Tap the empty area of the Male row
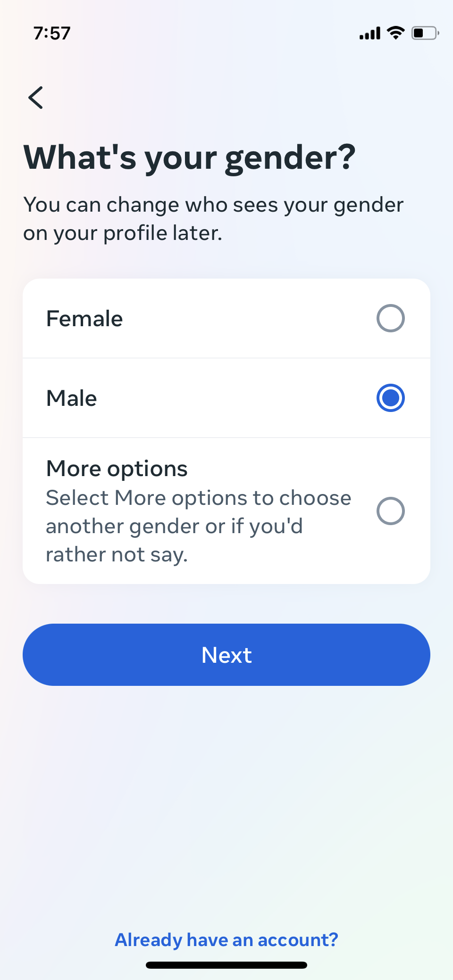The height and width of the screenshot is (980, 453). click(236, 398)
